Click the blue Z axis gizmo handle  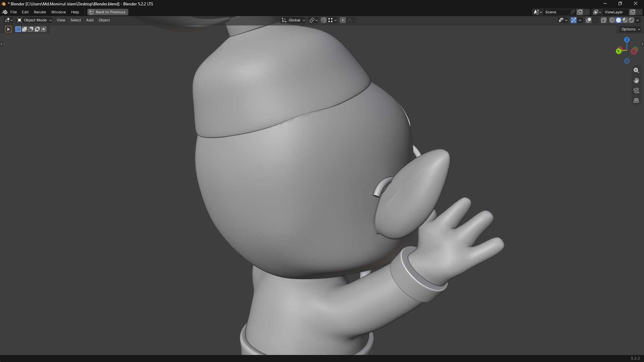coord(627,40)
